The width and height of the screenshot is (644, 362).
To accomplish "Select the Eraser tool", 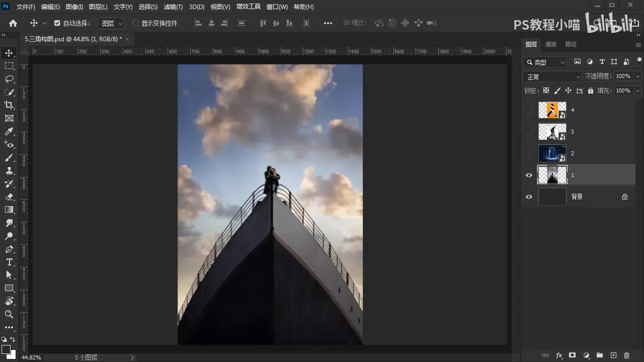I will click(x=9, y=197).
